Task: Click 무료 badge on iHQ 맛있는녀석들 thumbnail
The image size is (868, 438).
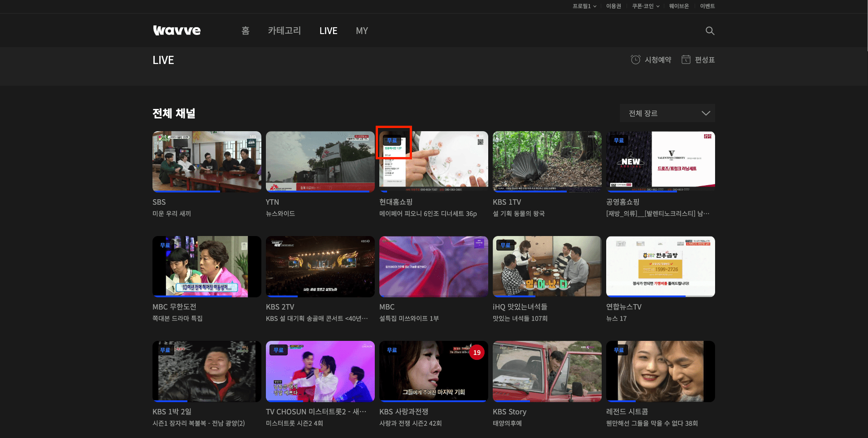Action: click(x=505, y=245)
